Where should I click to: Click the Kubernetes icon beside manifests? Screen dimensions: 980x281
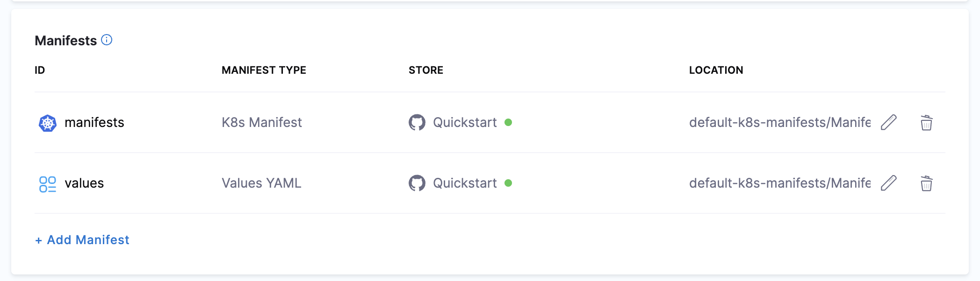[47, 123]
